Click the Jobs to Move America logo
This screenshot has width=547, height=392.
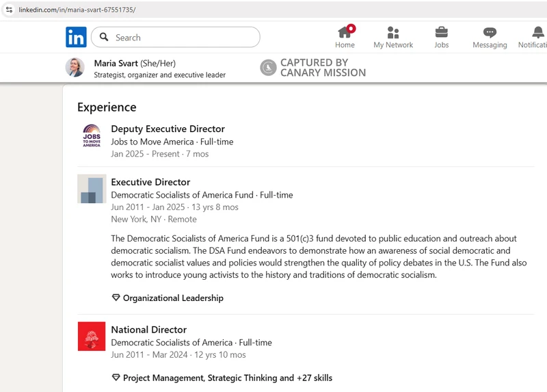coord(92,136)
